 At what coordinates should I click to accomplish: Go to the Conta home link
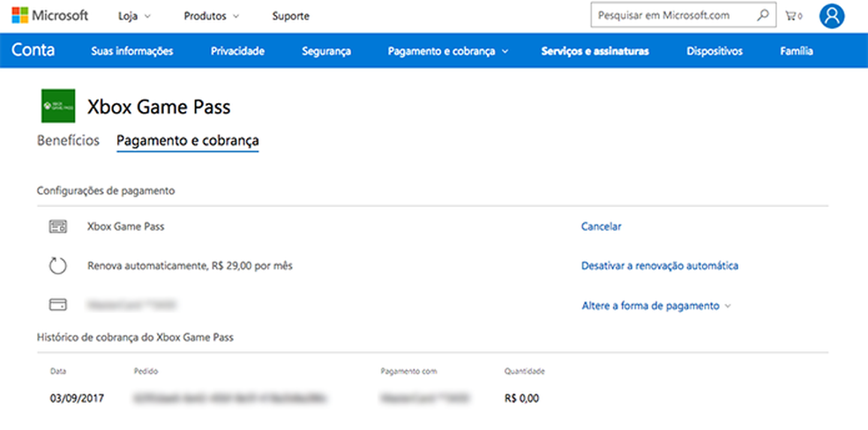[x=34, y=51]
